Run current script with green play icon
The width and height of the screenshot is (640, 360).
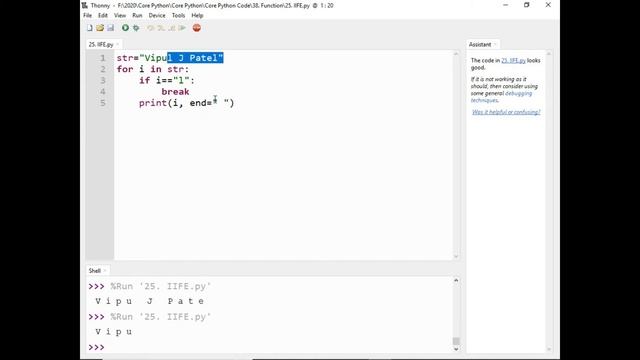click(x=125, y=28)
